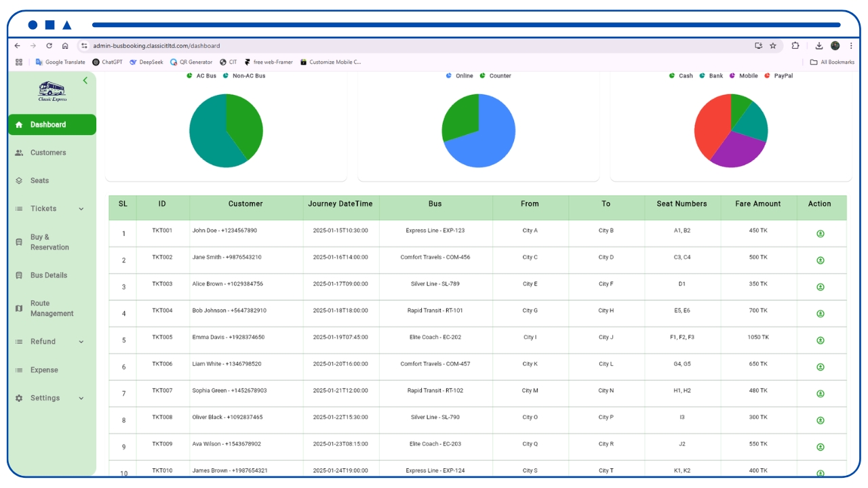Download ticket TKT002 via action icon

pos(821,260)
